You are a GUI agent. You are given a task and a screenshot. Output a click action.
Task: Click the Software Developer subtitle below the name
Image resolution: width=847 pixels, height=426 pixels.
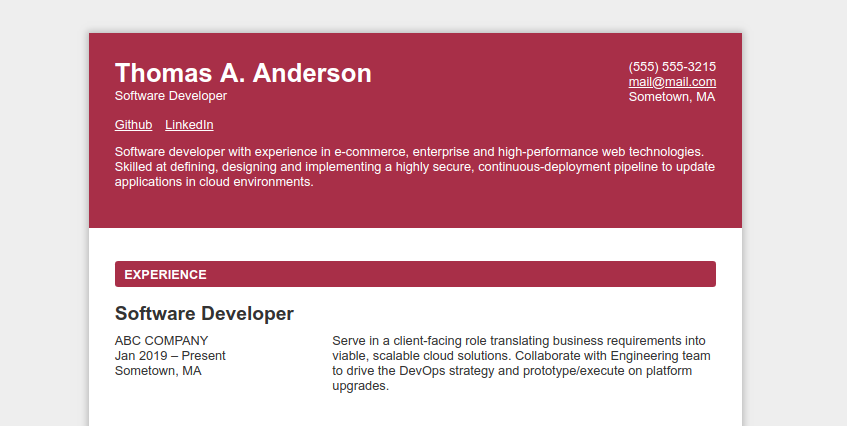click(x=171, y=96)
